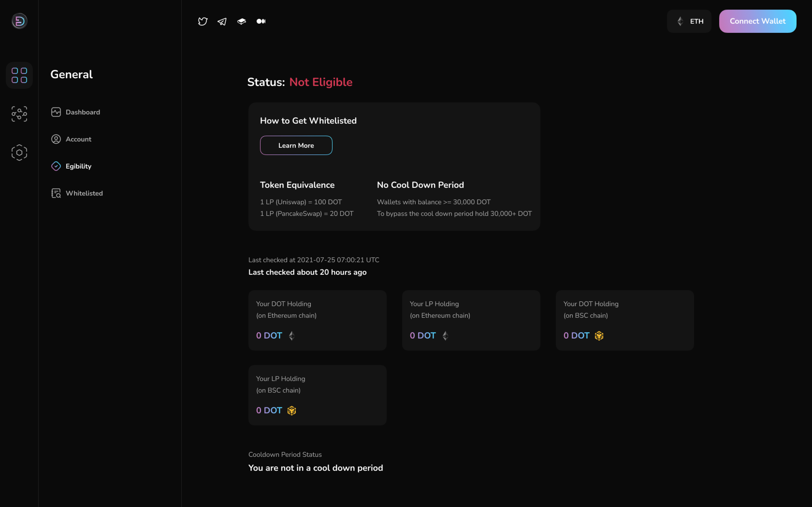Click the DOT Holding on Ethereum card
This screenshot has height=507, width=812.
coord(317,320)
